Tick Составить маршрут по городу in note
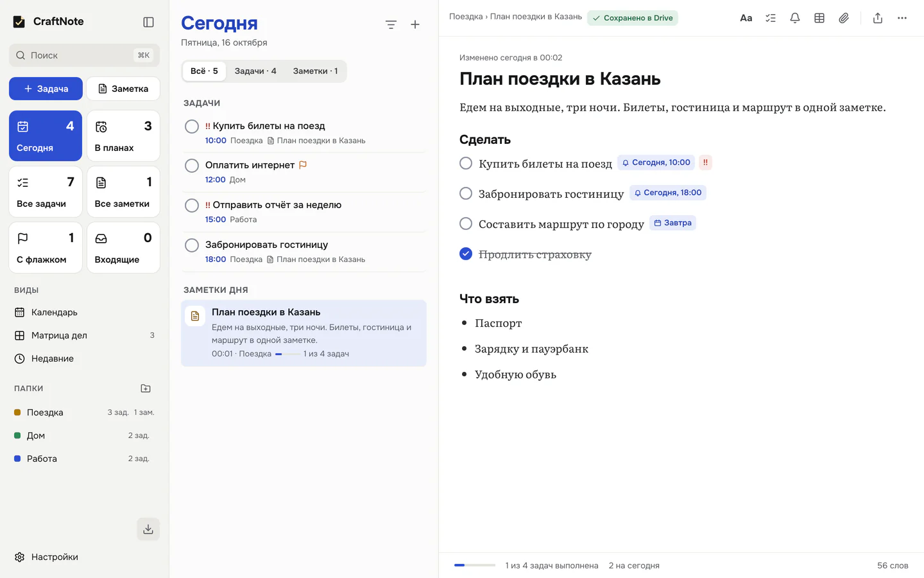Image resolution: width=924 pixels, height=578 pixels. coord(466,223)
